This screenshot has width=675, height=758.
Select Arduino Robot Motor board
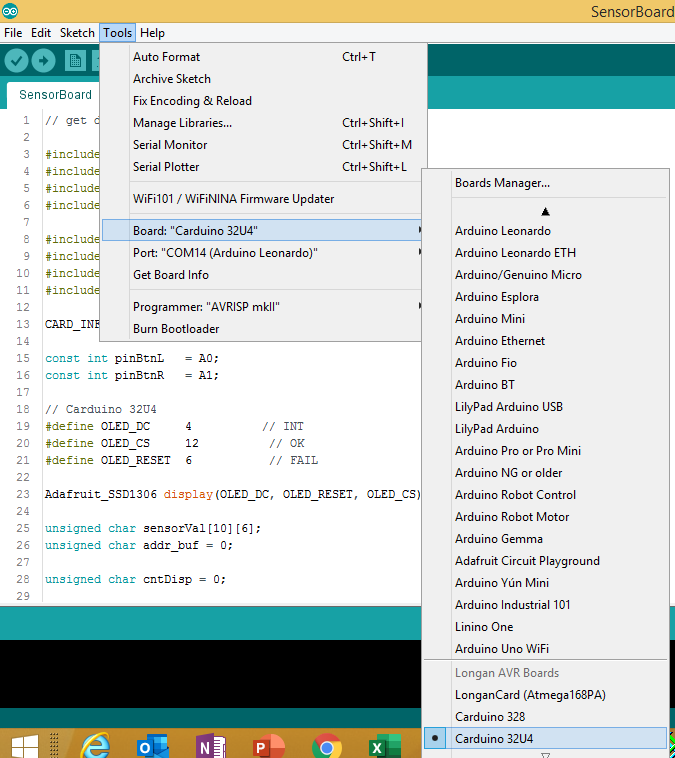tap(545, 517)
